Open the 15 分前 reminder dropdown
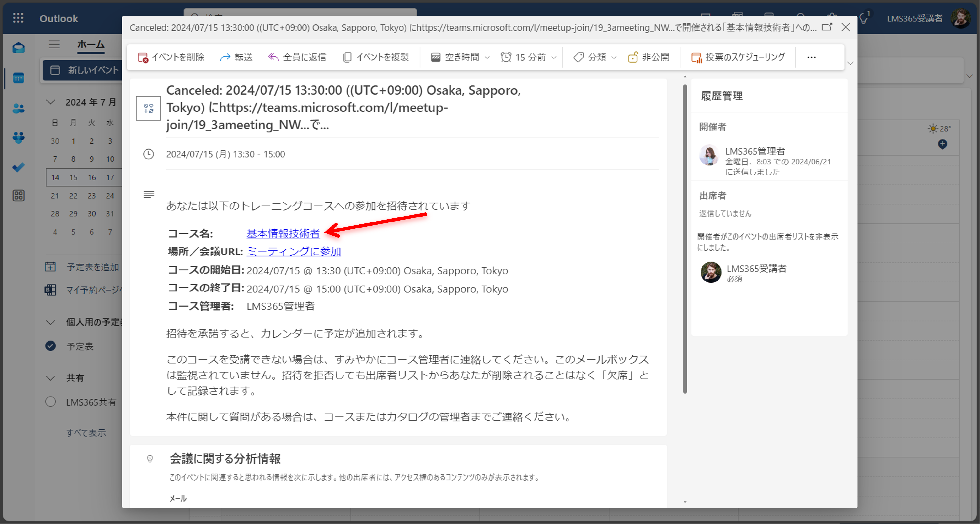Image resolution: width=980 pixels, height=524 pixels. [529, 57]
